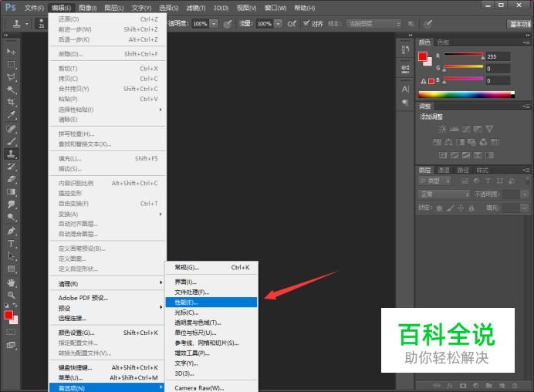
Task: Choose 性能(E)... from preferences submenu
Action: point(211,302)
